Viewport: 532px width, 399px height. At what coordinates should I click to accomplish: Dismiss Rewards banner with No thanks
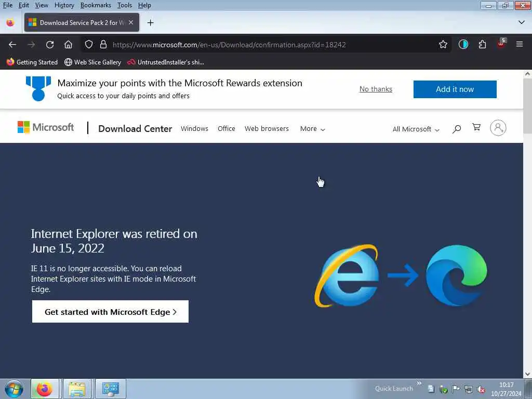(x=376, y=89)
